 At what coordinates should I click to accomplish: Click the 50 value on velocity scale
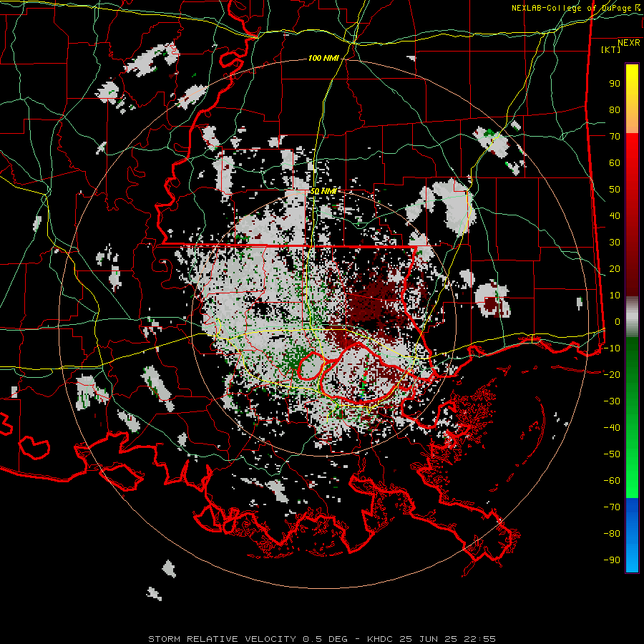(615, 190)
